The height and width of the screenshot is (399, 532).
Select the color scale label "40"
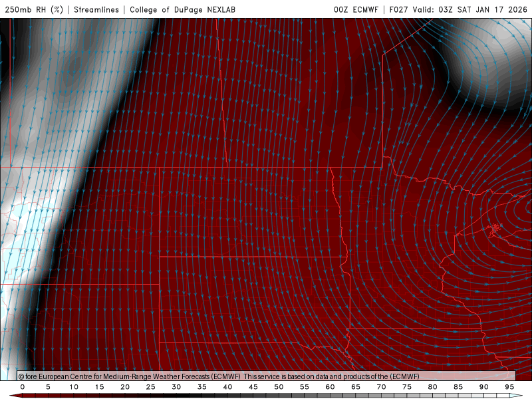(227, 387)
